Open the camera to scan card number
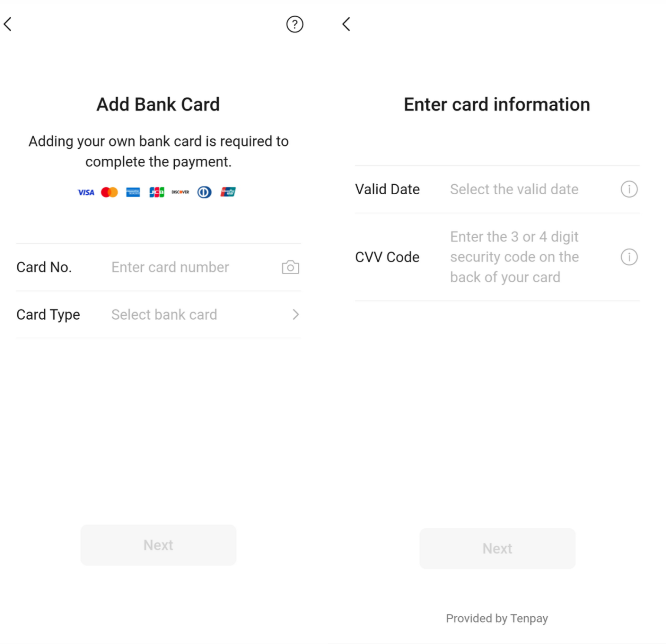The height and width of the screenshot is (644, 666). pyautogui.click(x=290, y=267)
